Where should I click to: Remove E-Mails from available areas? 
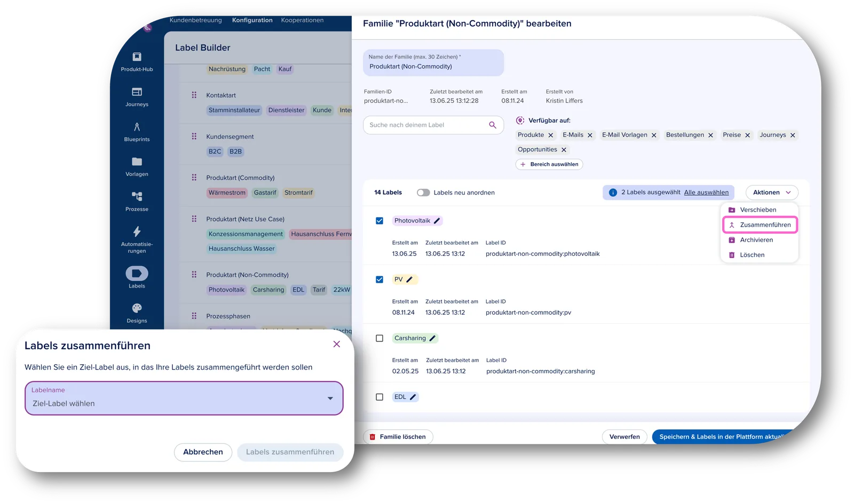590,135
